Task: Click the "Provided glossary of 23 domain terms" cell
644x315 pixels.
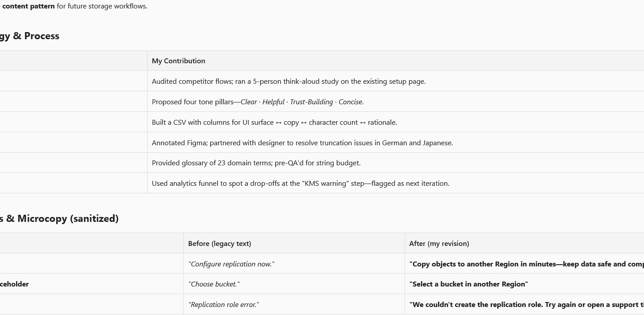Action: click(256, 163)
